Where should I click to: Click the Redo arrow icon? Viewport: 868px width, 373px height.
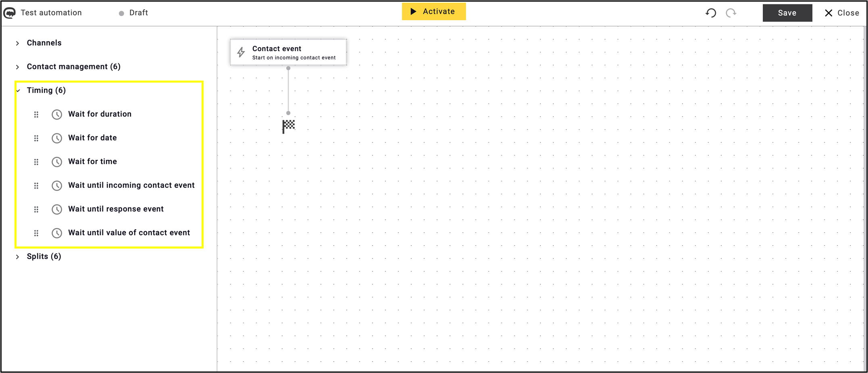coord(731,13)
